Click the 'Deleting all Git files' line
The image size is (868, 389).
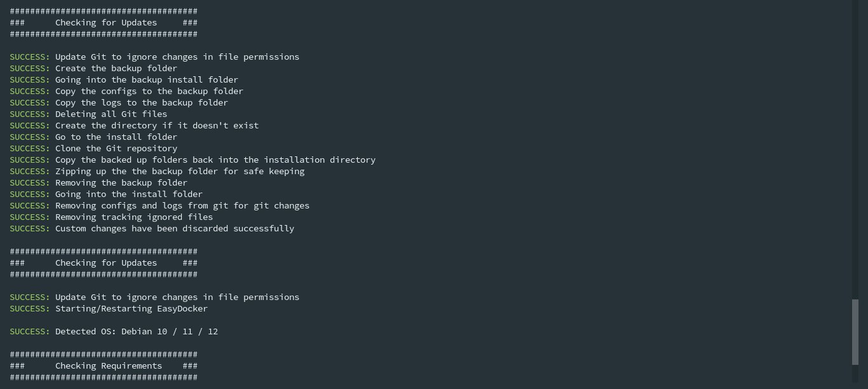88,114
